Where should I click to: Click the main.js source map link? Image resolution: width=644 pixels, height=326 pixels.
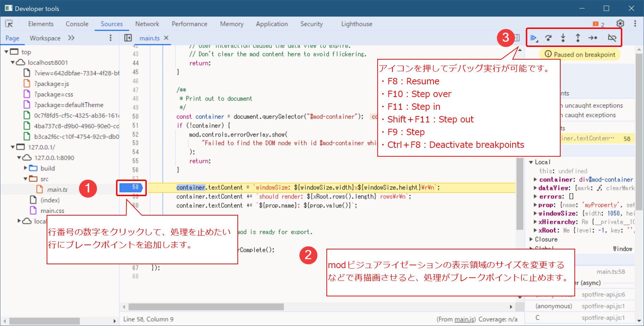point(464,319)
